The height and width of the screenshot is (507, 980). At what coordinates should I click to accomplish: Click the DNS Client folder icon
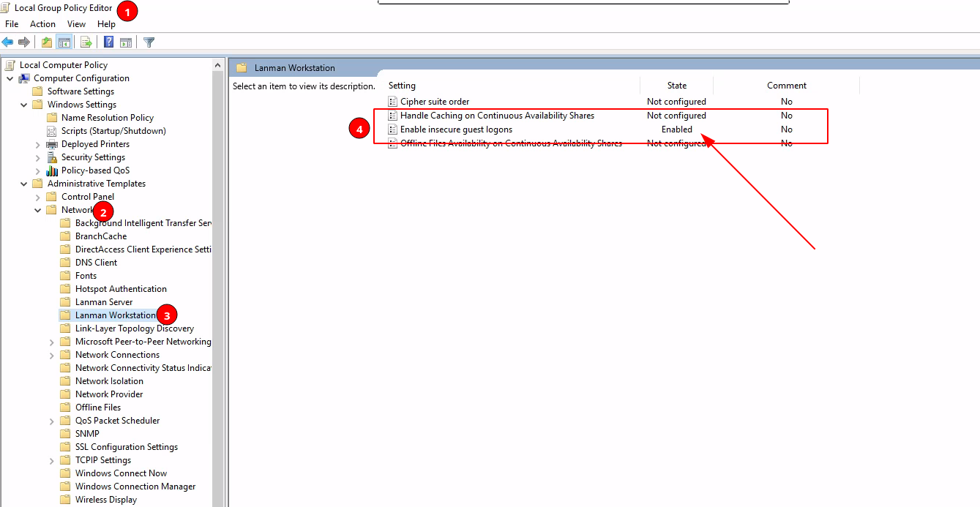click(x=66, y=263)
